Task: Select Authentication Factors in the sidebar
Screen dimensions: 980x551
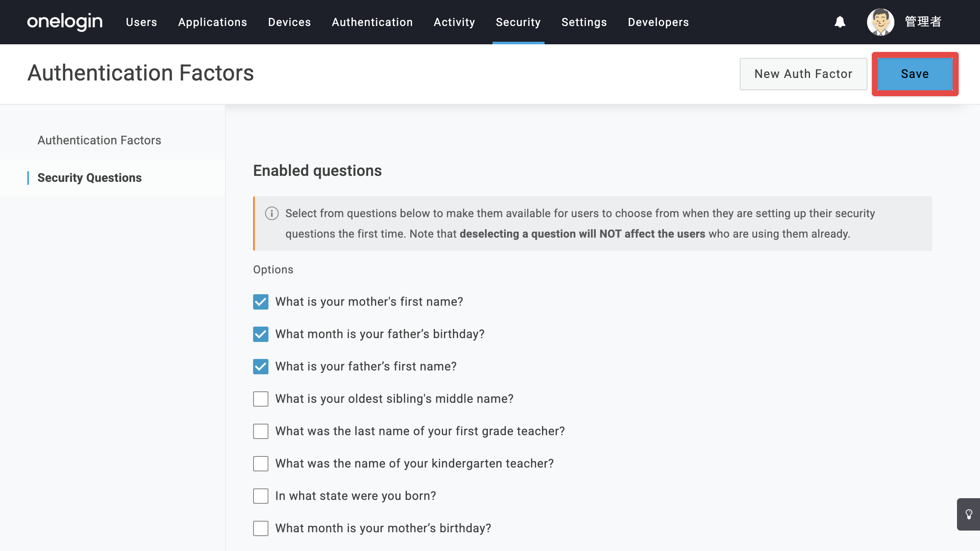Action: (99, 141)
